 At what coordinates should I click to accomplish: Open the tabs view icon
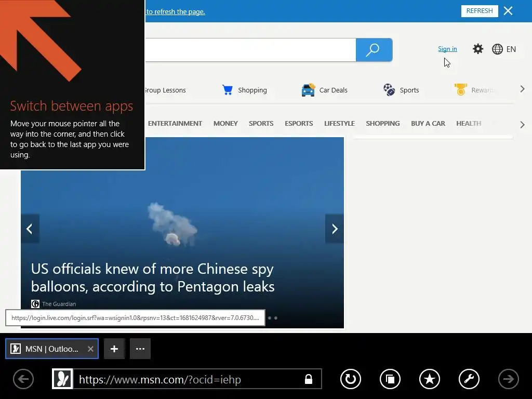(x=390, y=379)
